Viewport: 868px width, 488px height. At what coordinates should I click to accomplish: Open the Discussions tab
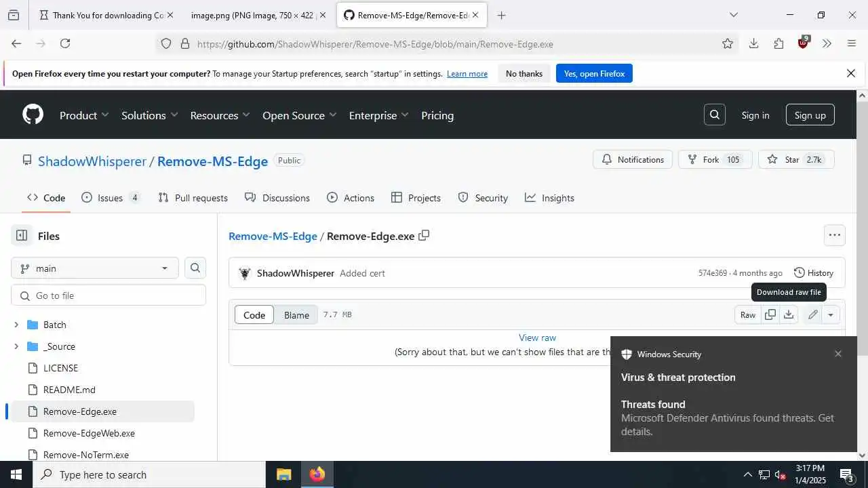point(277,198)
